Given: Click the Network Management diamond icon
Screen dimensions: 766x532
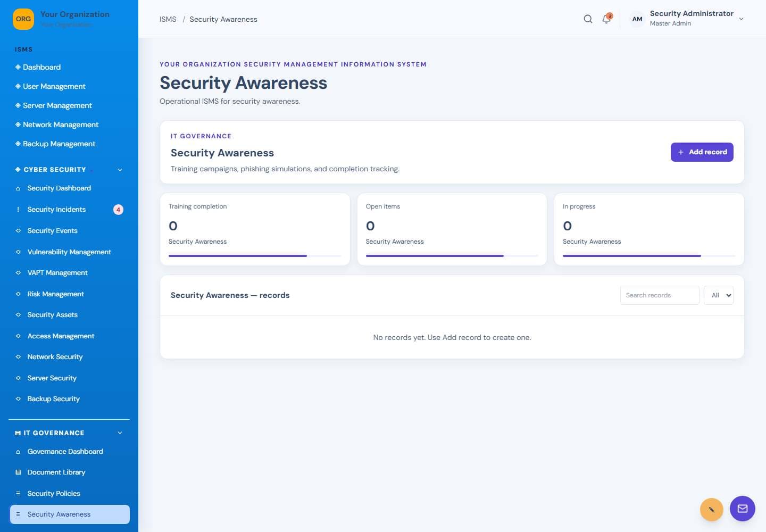Looking at the screenshot, I should [18, 124].
